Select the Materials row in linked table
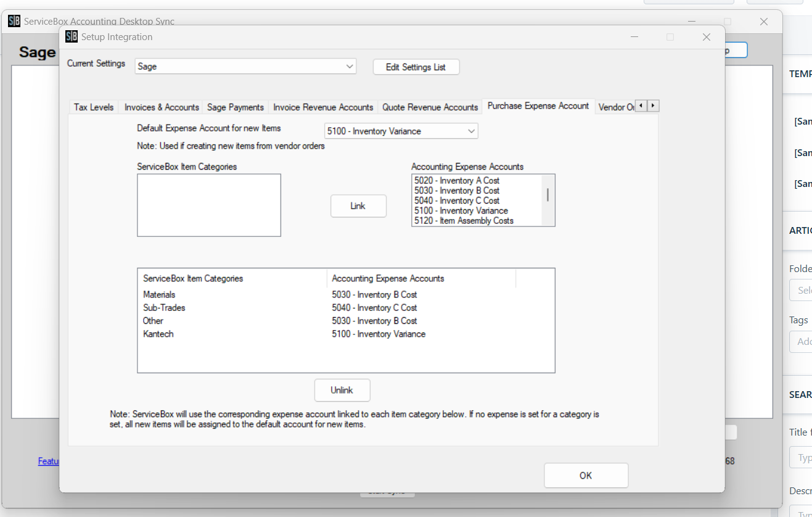812x517 pixels. (x=346, y=295)
